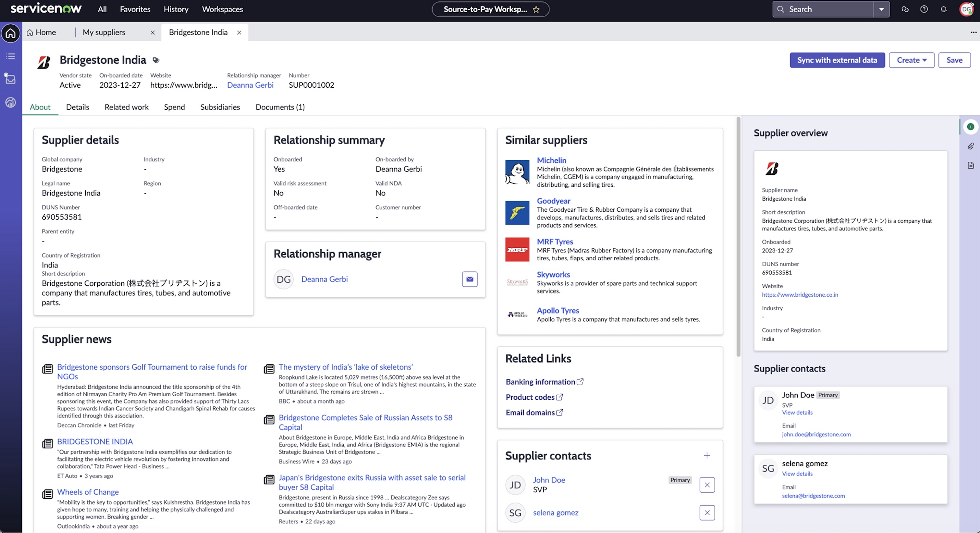Open the Goodyear supplier link

pos(553,201)
